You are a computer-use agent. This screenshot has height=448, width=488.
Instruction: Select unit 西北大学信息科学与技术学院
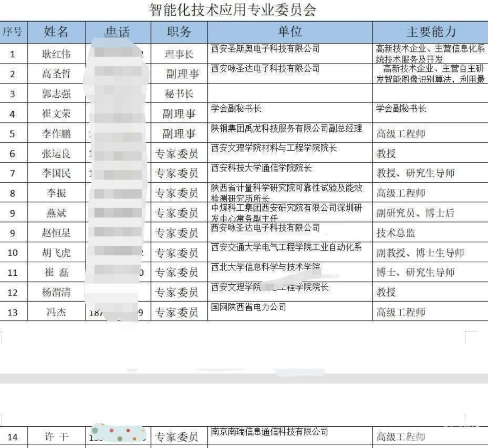pyautogui.click(x=266, y=267)
